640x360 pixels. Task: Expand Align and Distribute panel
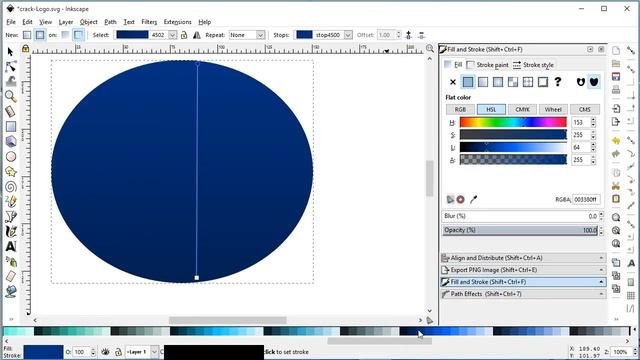tap(523, 258)
